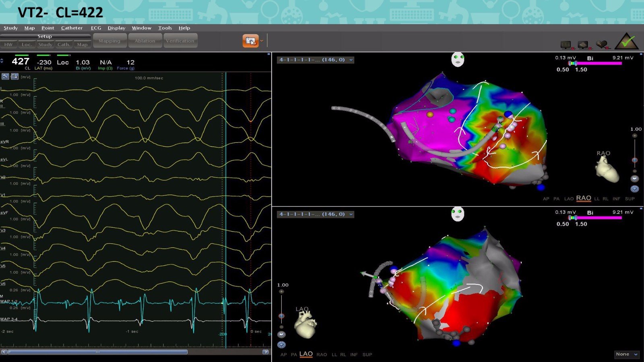This screenshot has width=644, height=362.
Task: Click the Cath. setup tab
Action: pyautogui.click(x=63, y=45)
